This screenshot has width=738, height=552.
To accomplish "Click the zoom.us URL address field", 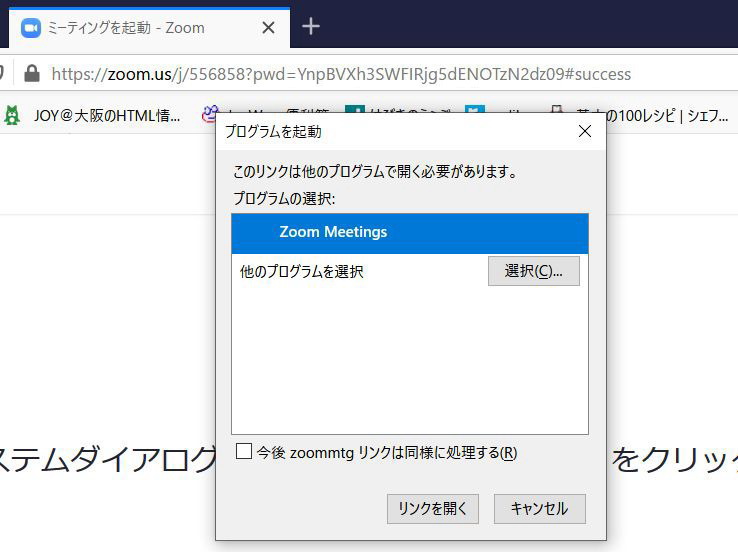I will (x=340, y=74).
